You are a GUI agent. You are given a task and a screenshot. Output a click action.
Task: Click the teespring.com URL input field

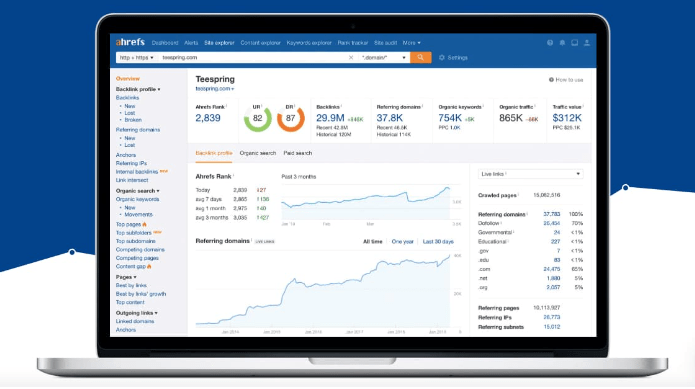point(253,58)
